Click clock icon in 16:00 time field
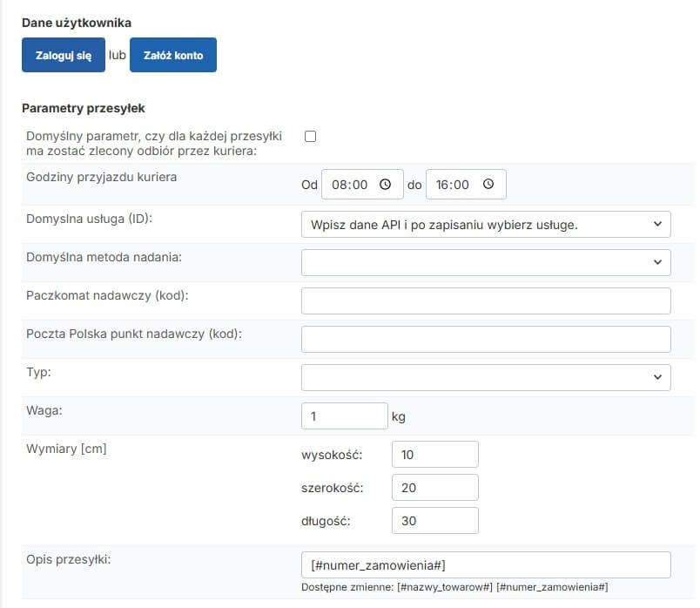The width and height of the screenshot is (700, 608). tap(488, 185)
